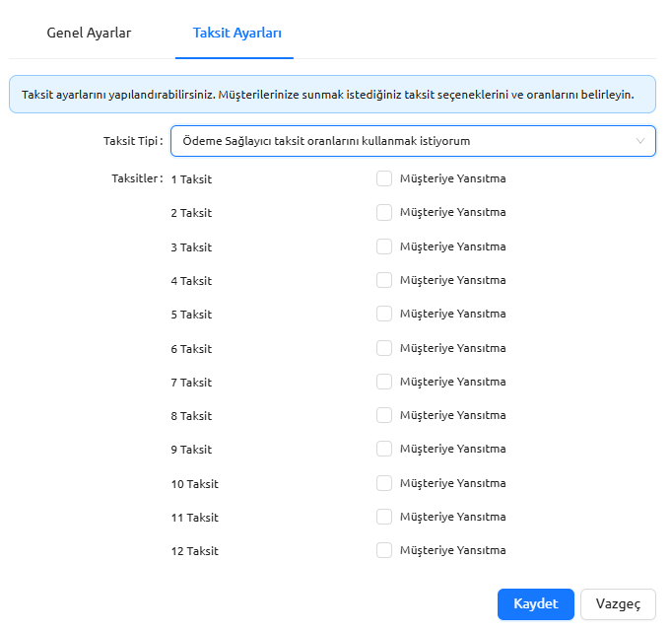
Task: Check Müşteriye Yansıtma for 12 Taksit
Action: (x=384, y=550)
